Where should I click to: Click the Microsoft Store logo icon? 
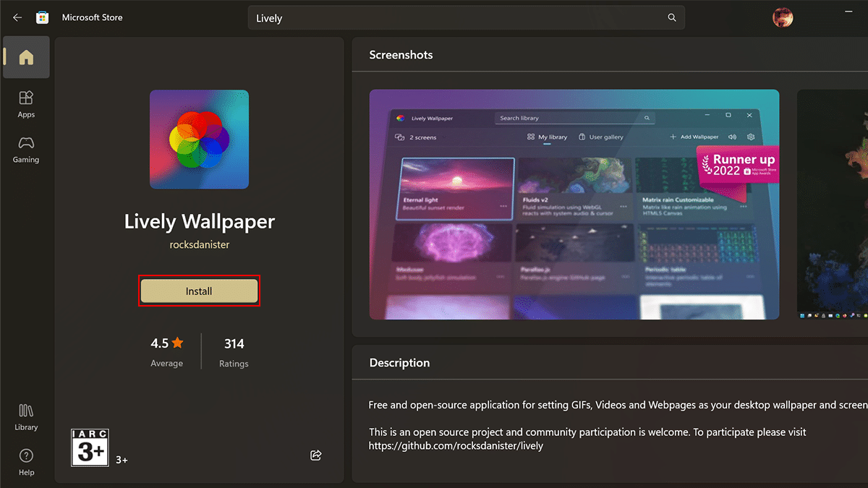[43, 18]
